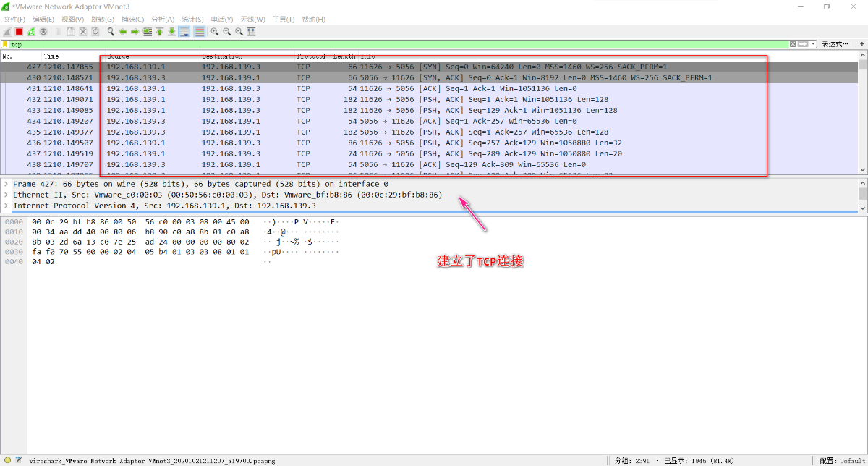
Task: Open the 工具(T) menu
Action: tap(284, 19)
